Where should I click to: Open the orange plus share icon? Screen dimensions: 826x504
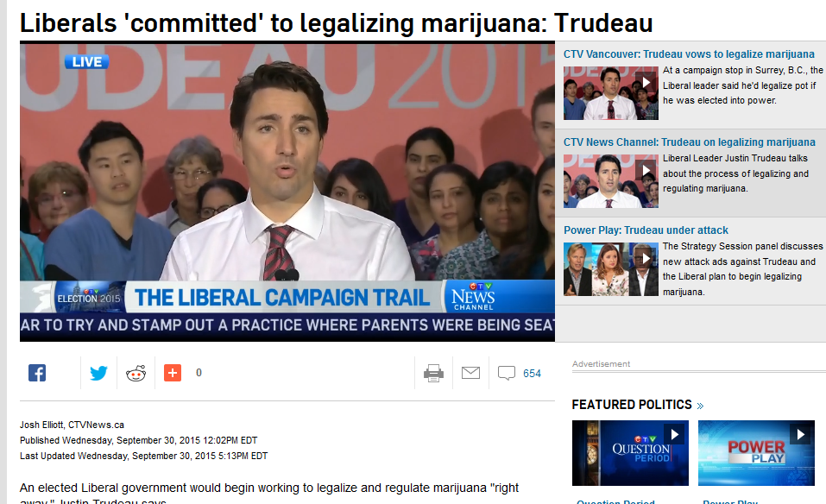coord(173,373)
